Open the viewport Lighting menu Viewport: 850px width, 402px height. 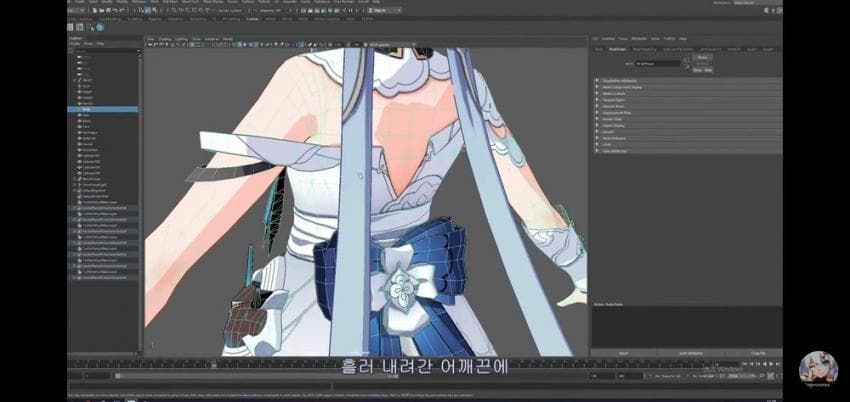click(x=181, y=39)
